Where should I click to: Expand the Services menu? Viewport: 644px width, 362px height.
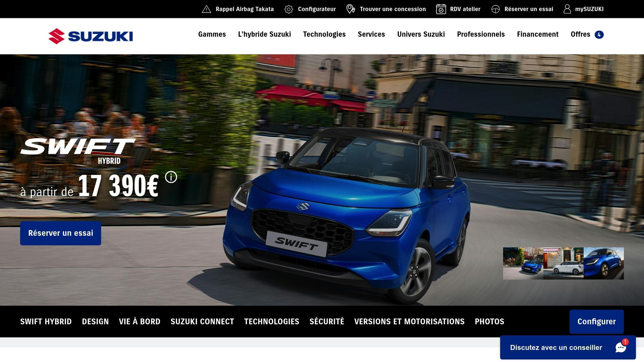coord(371,34)
